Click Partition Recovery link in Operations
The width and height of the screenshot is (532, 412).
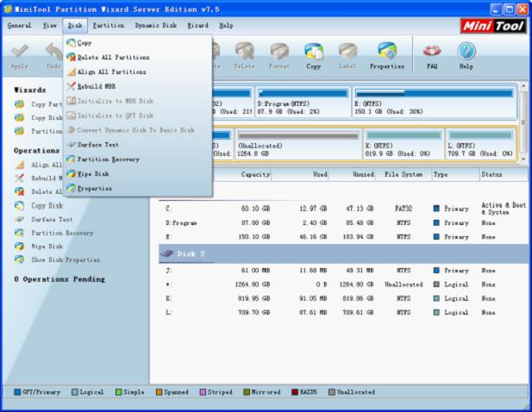click(x=62, y=233)
